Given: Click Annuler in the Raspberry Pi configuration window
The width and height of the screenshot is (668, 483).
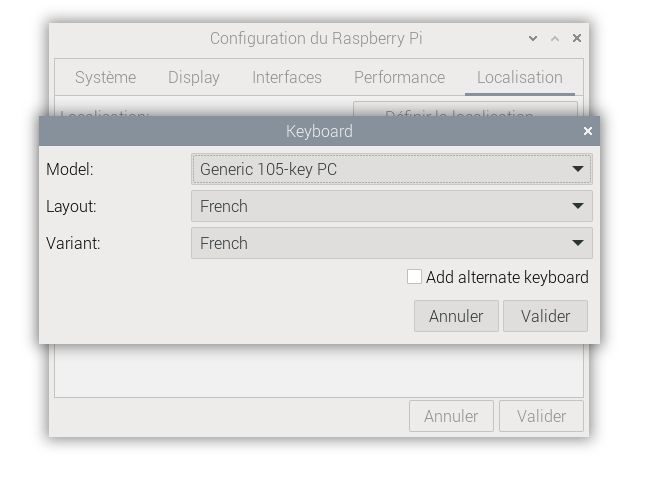Looking at the screenshot, I should pos(451,416).
